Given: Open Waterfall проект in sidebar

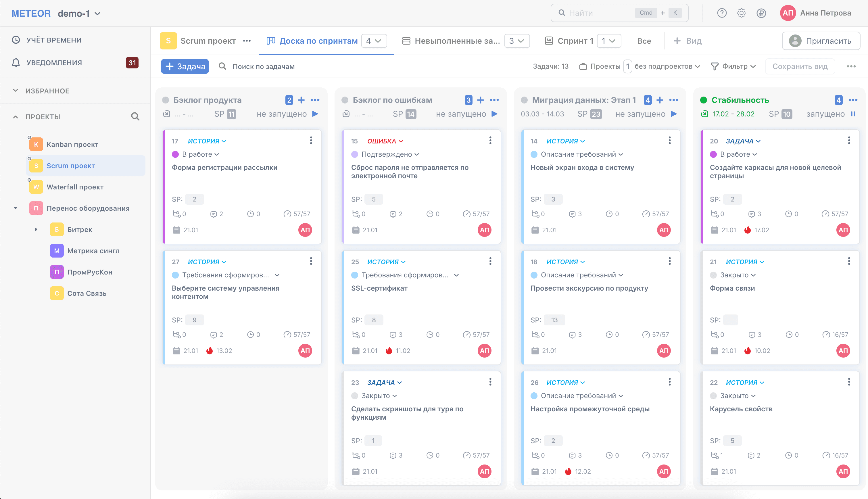Looking at the screenshot, I should click(75, 187).
